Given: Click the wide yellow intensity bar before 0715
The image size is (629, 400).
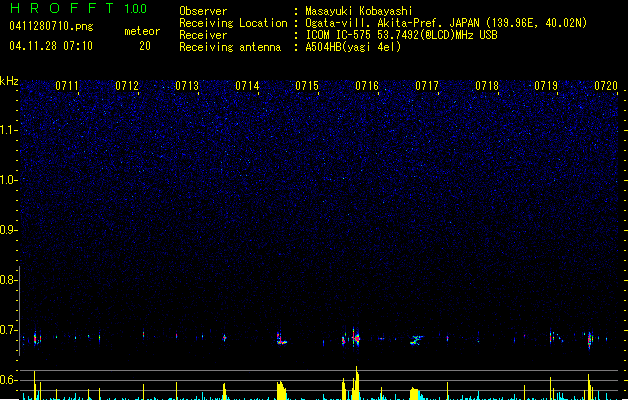Looking at the screenshot, I should tap(282, 390).
